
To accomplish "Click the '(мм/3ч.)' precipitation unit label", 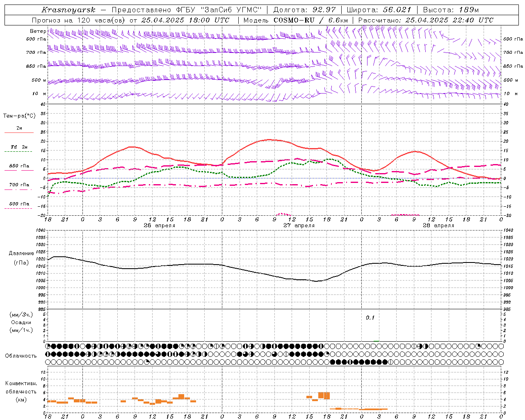I will [x=21, y=315].
